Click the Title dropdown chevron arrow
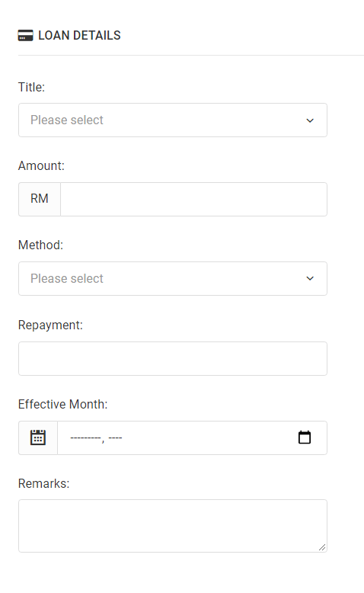The width and height of the screenshot is (364, 593). pyautogui.click(x=310, y=120)
